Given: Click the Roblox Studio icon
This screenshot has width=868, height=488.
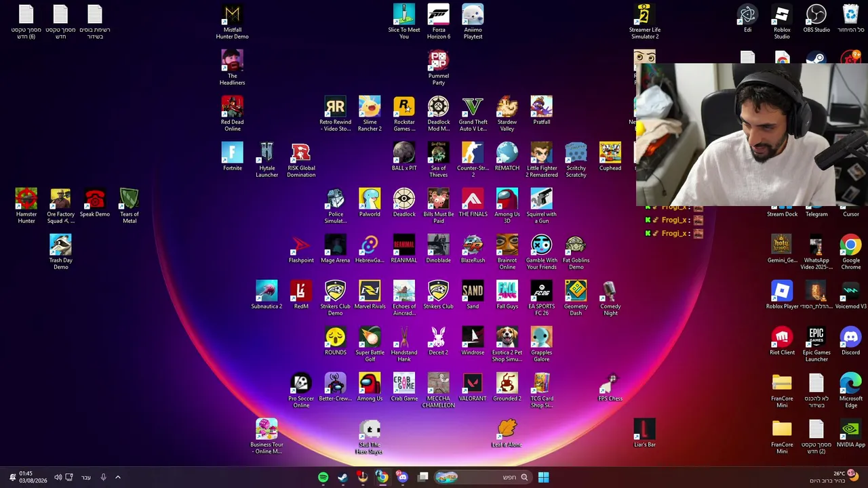Looking at the screenshot, I should [x=782, y=22].
